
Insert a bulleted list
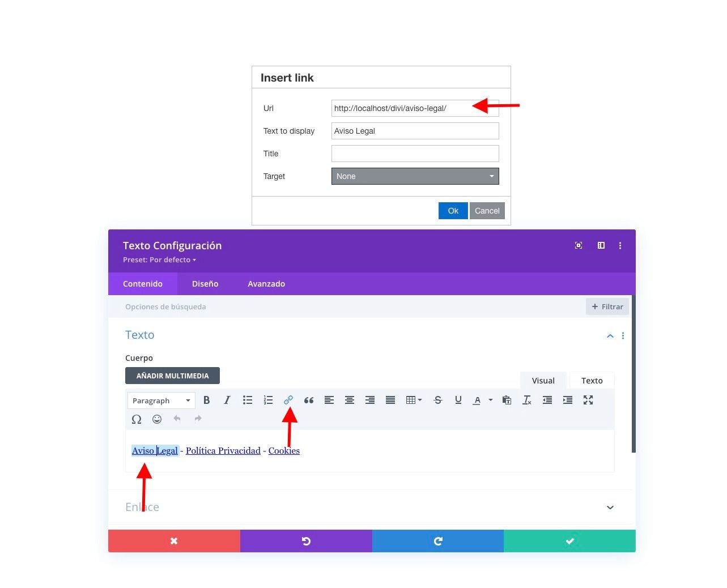pyautogui.click(x=248, y=400)
